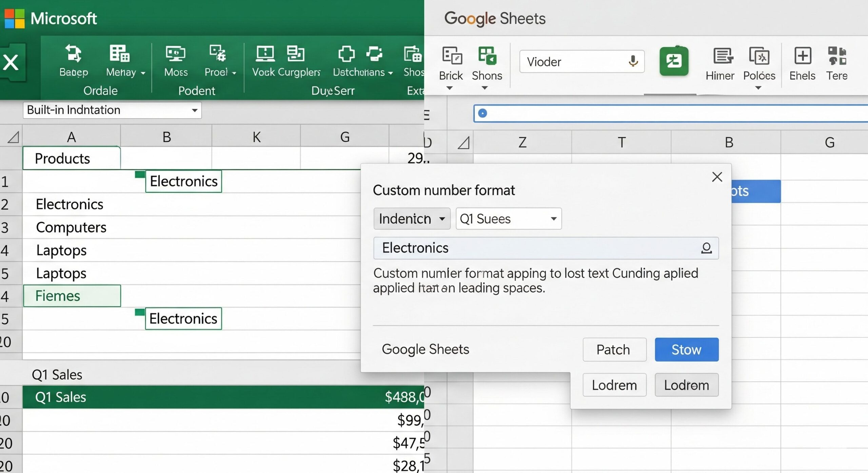This screenshot has width=868, height=473.
Task: Select Google Sheets column Z header
Action: point(522,142)
